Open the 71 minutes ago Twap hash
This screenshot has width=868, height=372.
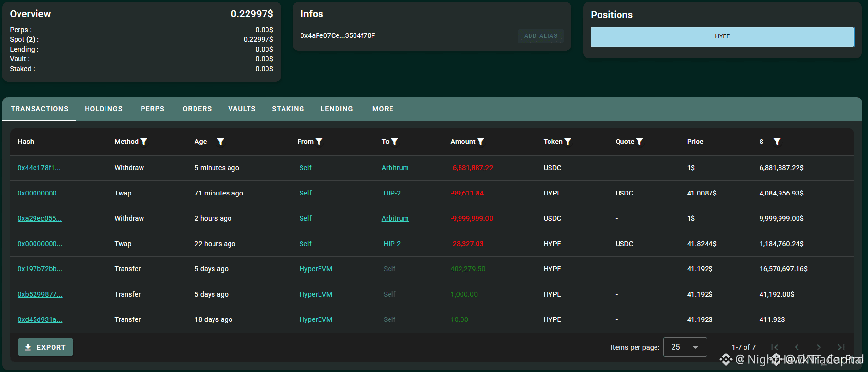(x=40, y=193)
